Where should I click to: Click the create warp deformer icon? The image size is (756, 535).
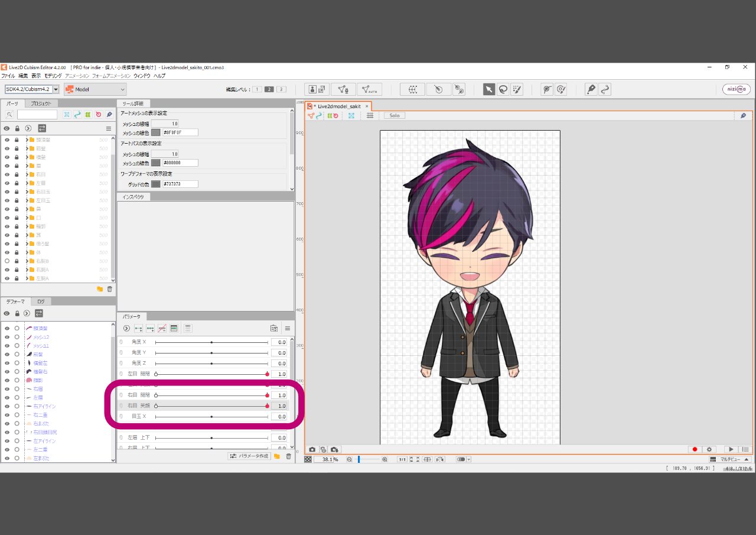pos(412,89)
